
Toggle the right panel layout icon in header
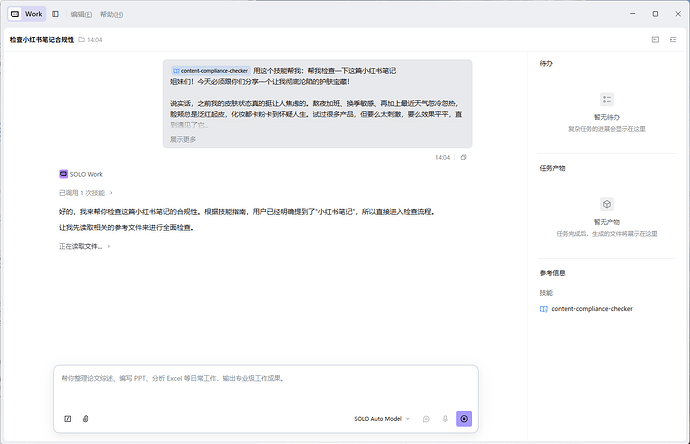click(655, 40)
